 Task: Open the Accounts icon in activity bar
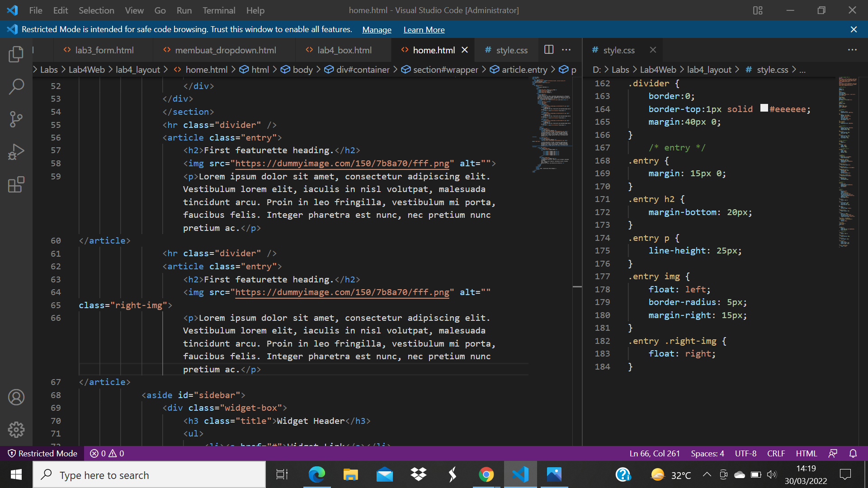[x=16, y=397]
